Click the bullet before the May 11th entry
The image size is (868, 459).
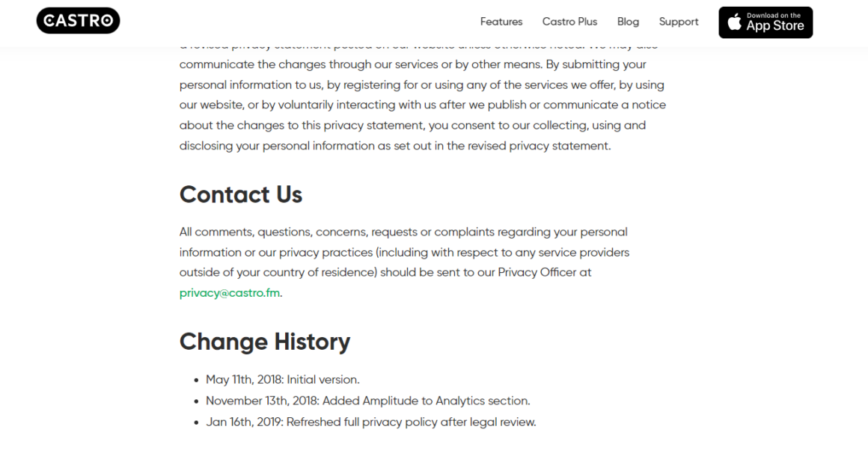tap(196, 381)
